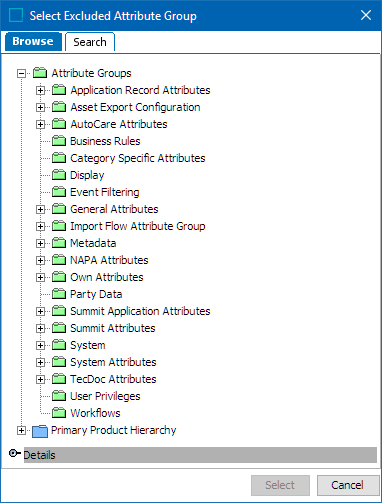382x503 pixels.
Task: Click Party Data folder icon
Action: (59, 294)
